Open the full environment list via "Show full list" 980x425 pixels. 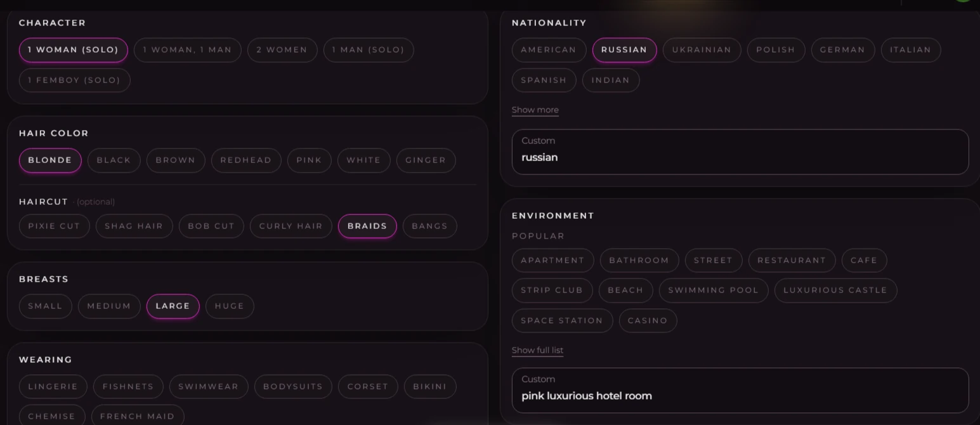pos(537,350)
